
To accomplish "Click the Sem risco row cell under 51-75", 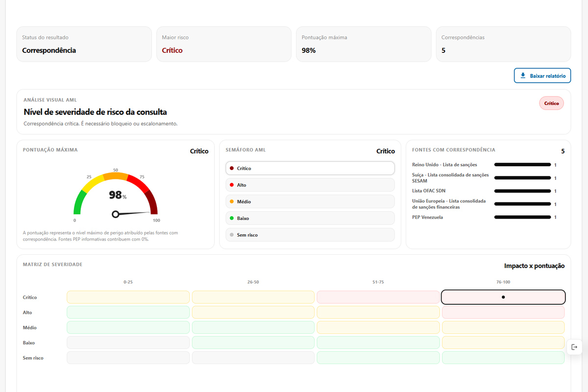I will click(378, 358).
